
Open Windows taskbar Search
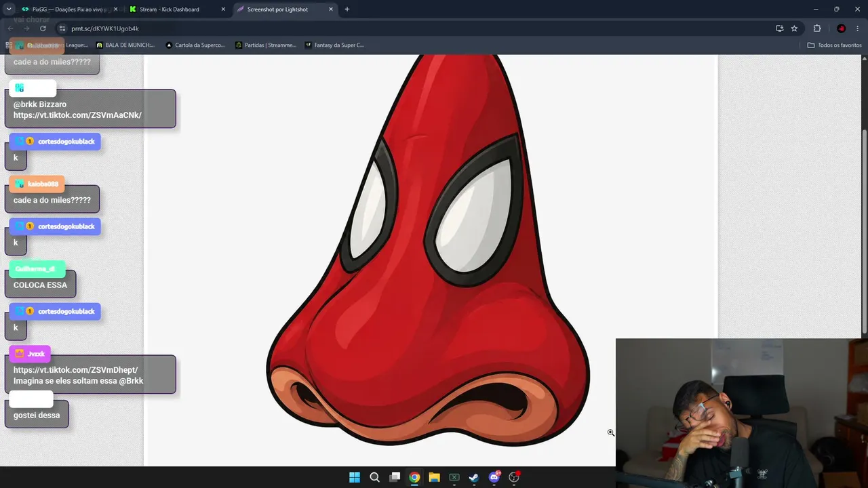(374, 477)
